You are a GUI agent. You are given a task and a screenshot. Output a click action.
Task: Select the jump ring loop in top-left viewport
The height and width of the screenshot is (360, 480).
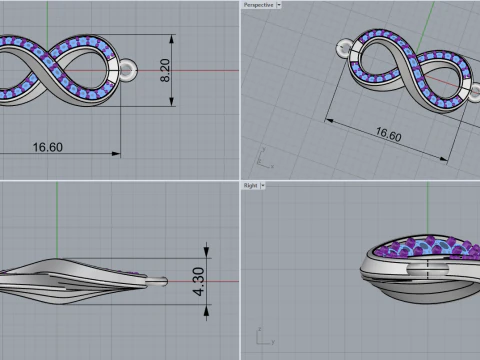pos(128,70)
